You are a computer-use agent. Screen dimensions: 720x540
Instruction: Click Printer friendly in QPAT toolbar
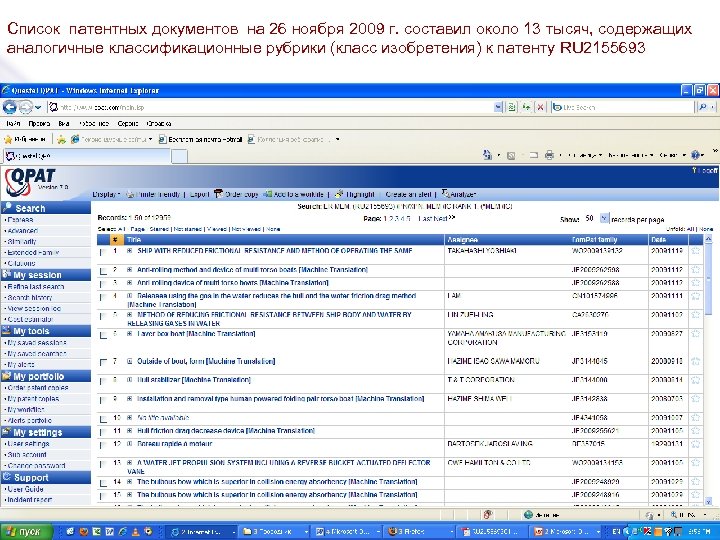[x=153, y=194]
